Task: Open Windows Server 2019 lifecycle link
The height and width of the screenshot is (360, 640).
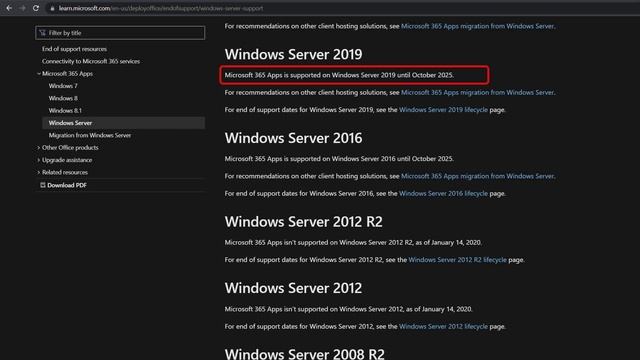Action: coord(443,110)
